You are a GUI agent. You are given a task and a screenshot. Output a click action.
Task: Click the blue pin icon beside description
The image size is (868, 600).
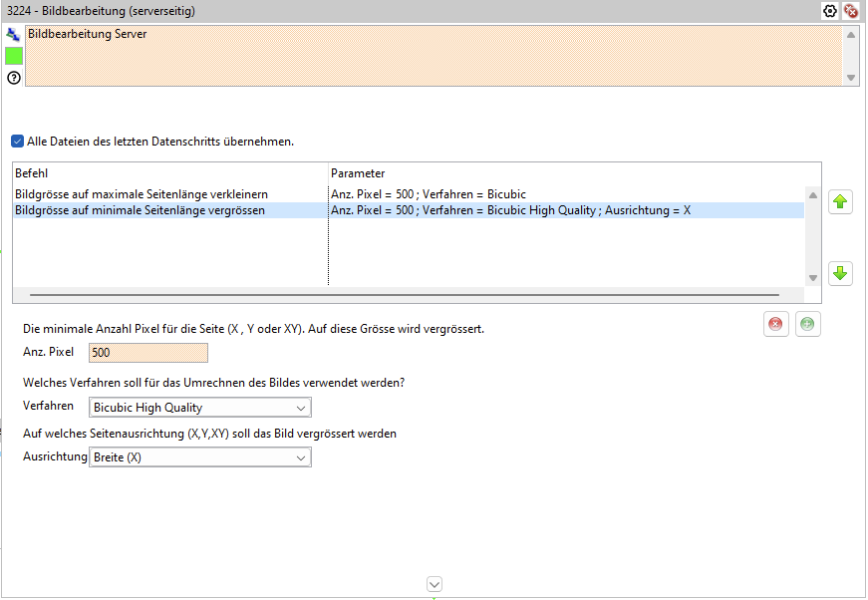(13, 34)
